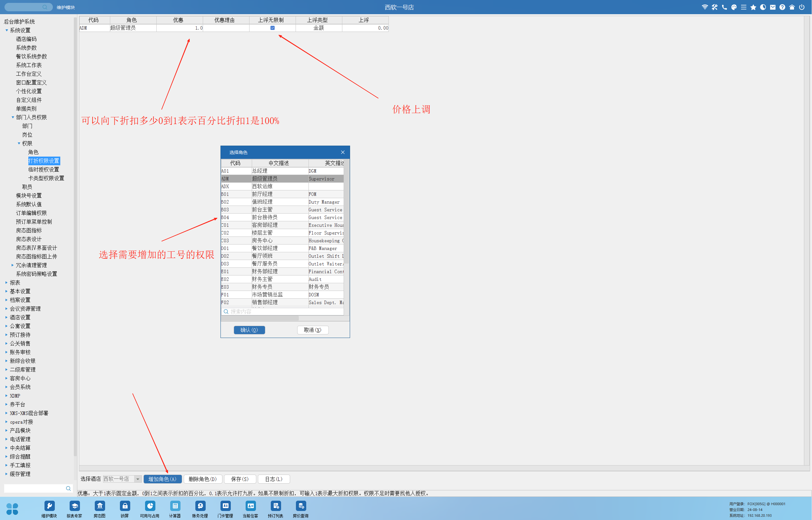Open the 选择酒店 dropdown arrow

click(x=138, y=479)
